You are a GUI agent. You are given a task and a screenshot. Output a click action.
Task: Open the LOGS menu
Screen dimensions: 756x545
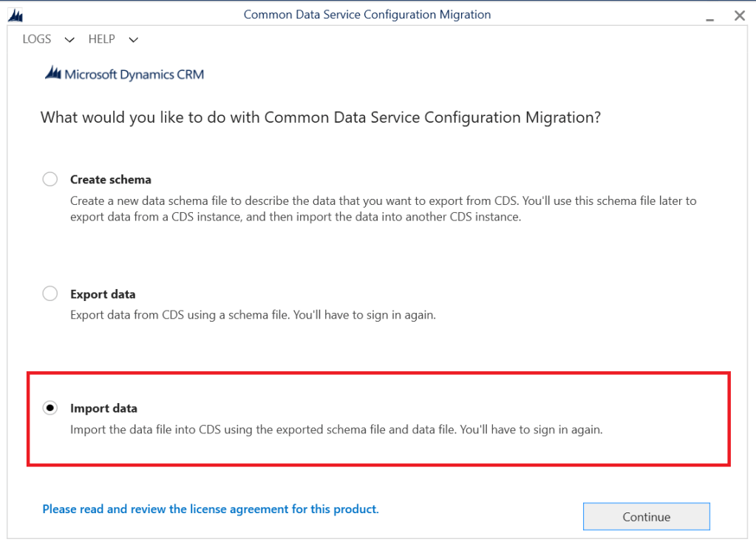point(37,39)
